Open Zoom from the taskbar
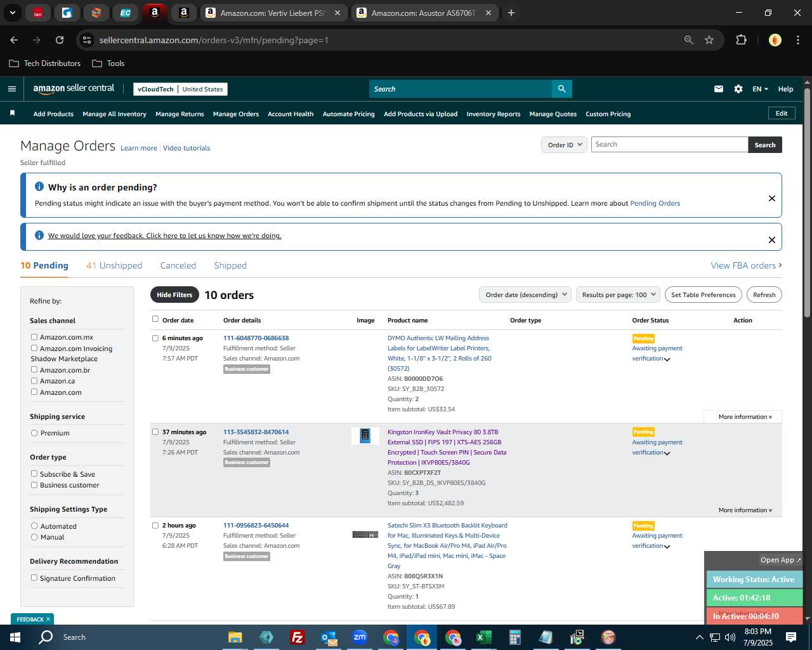The image size is (812, 650). [360, 637]
